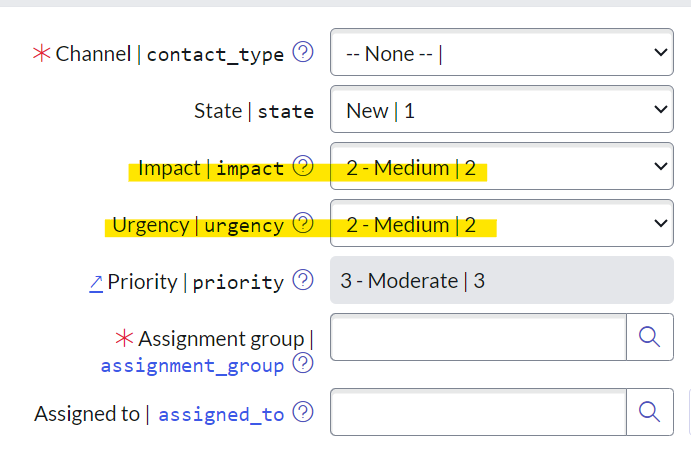Screen dimensions: 691x459
Task: Click the read-only Priority value field
Action: click(501, 281)
